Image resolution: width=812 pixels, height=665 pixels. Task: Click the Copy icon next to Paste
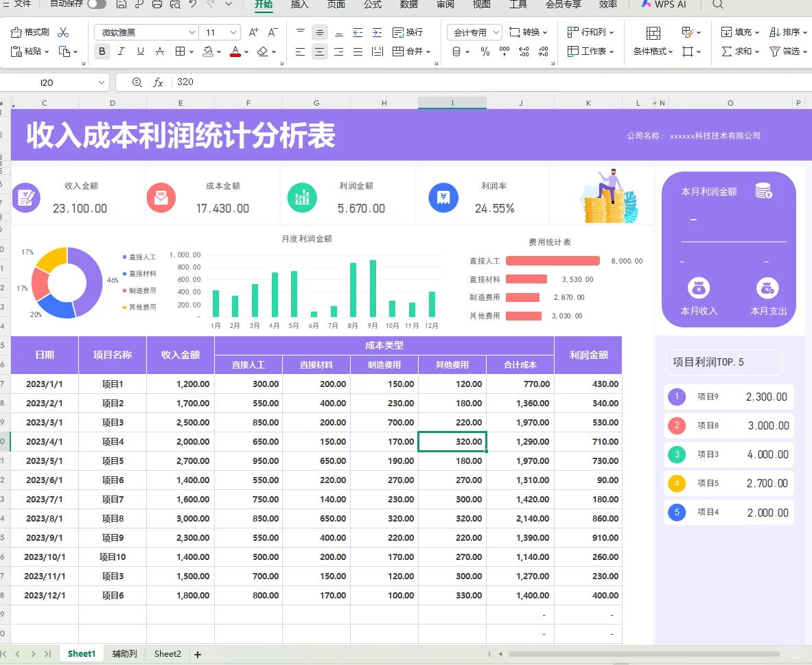coord(65,51)
